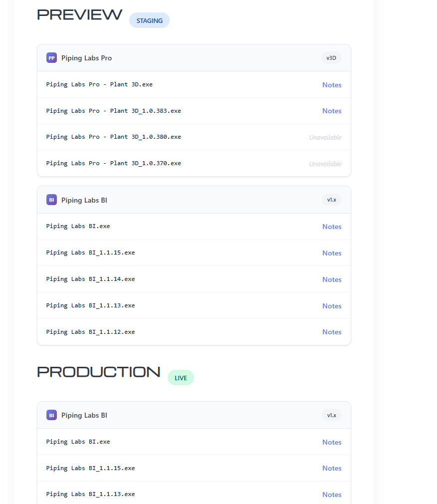Click the STAGING badge next to Preview

pos(149,20)
